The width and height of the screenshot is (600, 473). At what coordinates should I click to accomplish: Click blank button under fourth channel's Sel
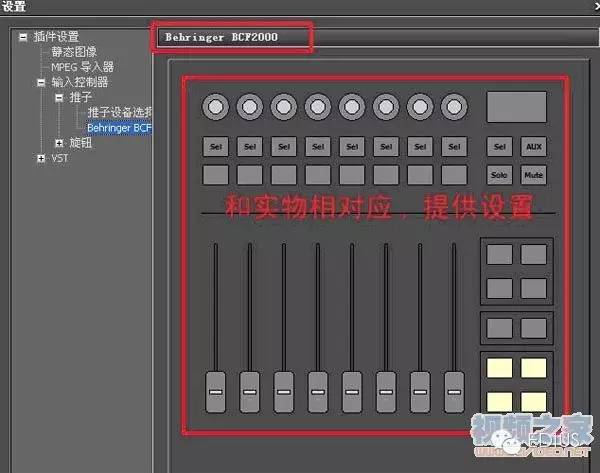(x=318, y=175)
